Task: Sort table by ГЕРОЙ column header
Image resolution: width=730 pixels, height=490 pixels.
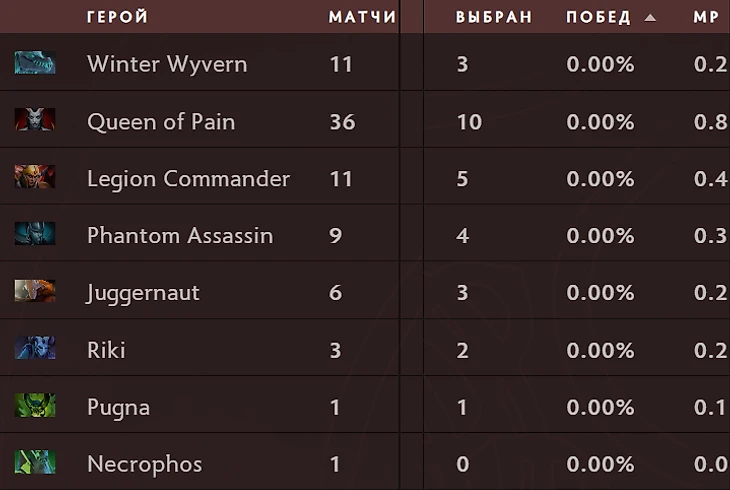Action: [x=117, y=17]
